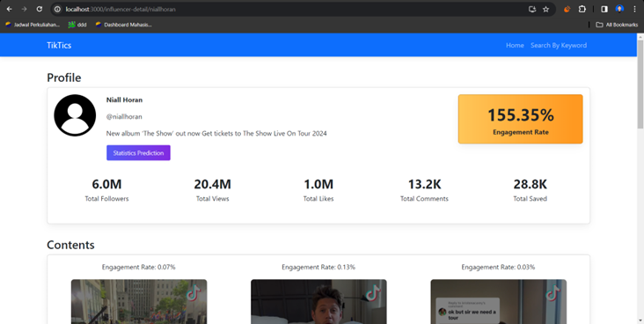644x324 pixels.
Task: Open Chrome three-dot menu
Action: coord(634,9)
